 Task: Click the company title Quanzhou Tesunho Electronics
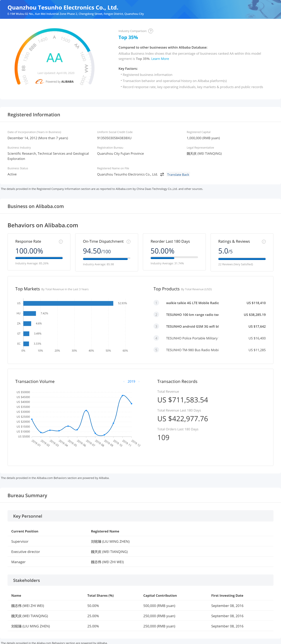(x=63, y=8)
